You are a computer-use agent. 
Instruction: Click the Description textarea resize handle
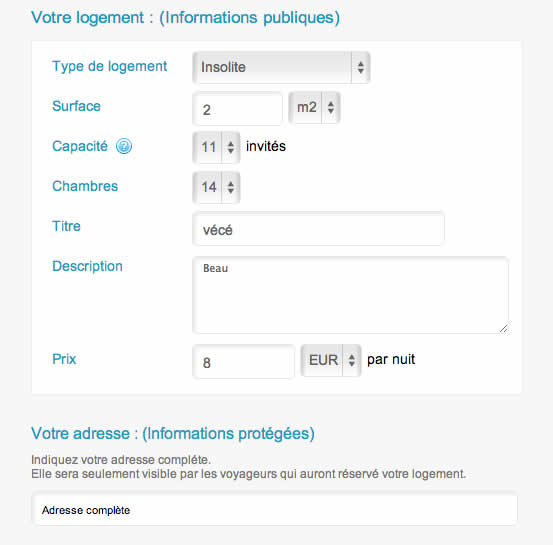[504, 329]
